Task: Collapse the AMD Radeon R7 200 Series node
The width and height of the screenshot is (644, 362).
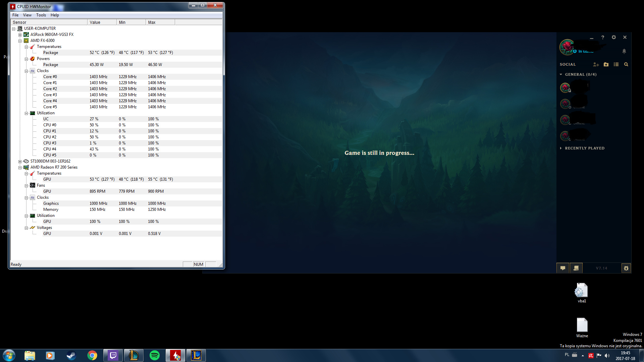Action: coord(20,168)
